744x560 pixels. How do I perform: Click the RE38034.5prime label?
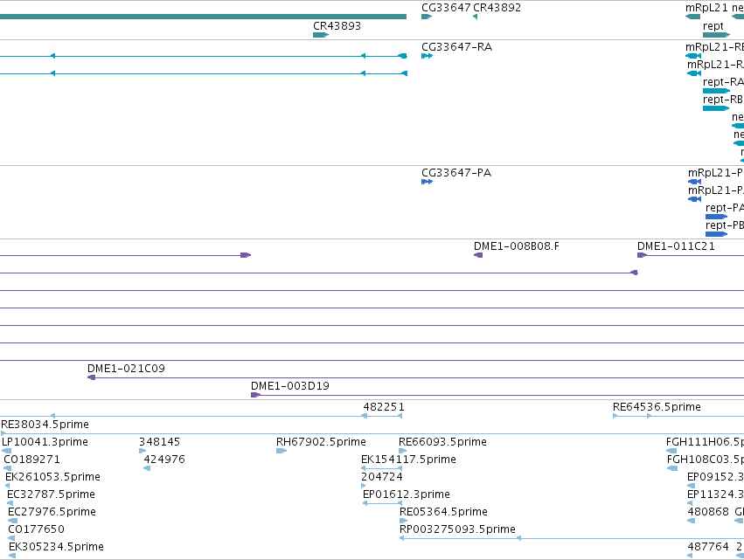click(x=45, y=425)
